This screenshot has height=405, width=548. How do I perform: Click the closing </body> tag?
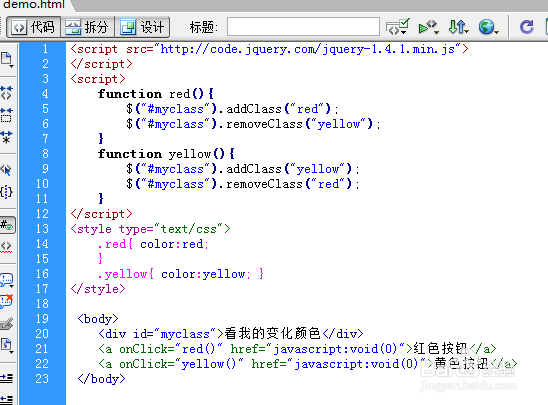(101, 379)
